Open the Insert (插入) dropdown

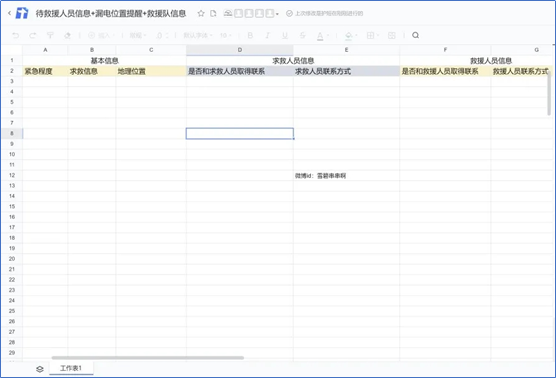click(x=101, y=35)
